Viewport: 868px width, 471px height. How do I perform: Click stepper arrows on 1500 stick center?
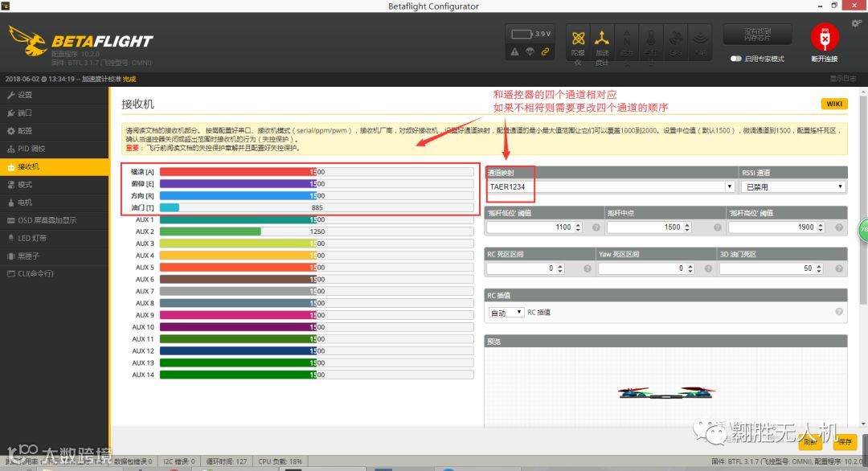(687, 227)
